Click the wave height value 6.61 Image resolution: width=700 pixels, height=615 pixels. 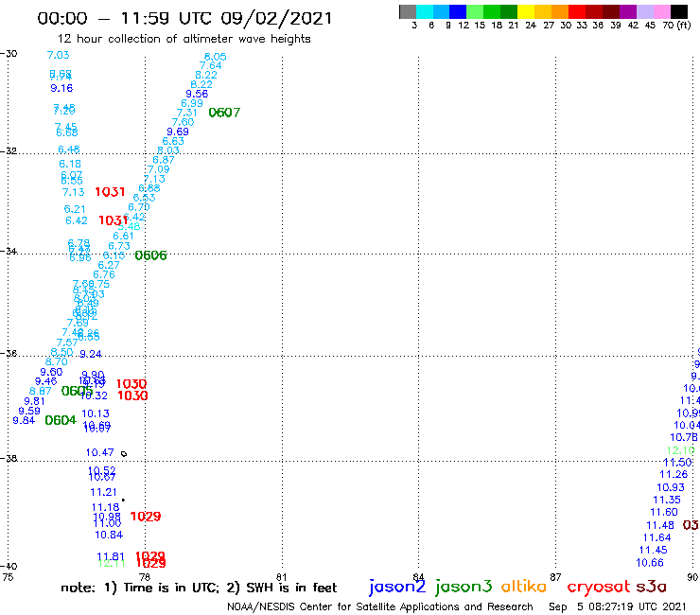[x=123, y=236]
